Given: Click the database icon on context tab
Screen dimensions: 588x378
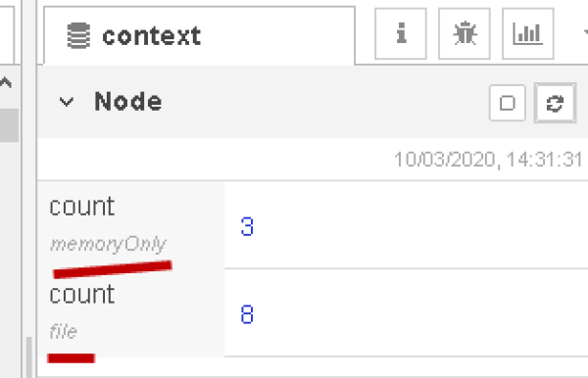Looking at the screenshot, I should pyautogui.click(x=78, y=35).
